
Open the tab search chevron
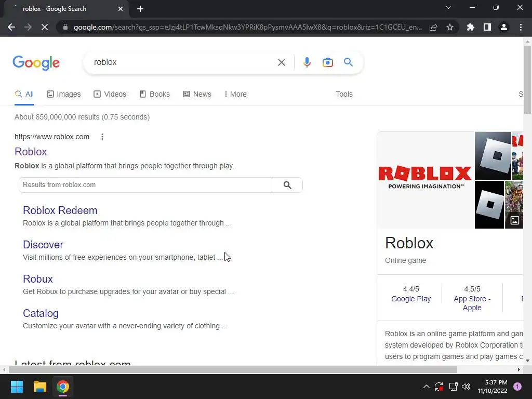coord(448,7)
